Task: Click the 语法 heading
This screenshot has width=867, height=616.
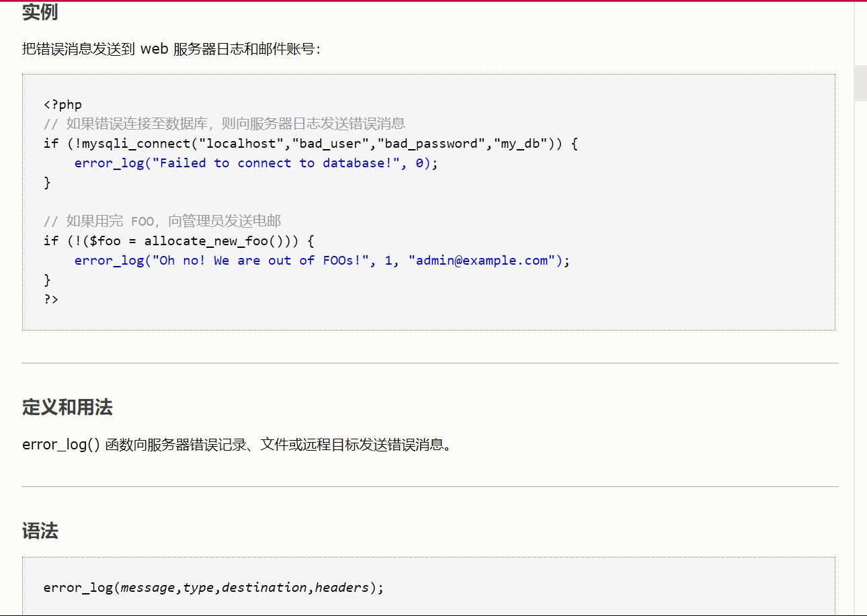Action: (39, 531)
